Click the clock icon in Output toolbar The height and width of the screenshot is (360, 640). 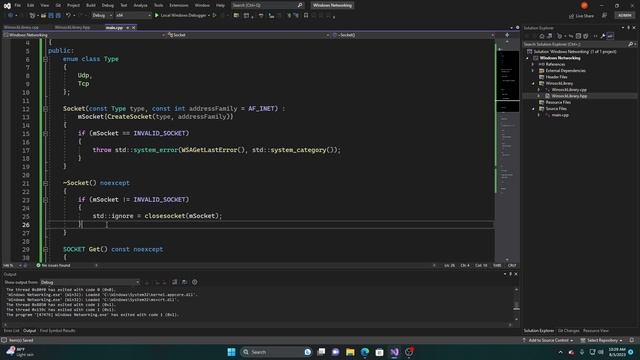click(195, 282)
